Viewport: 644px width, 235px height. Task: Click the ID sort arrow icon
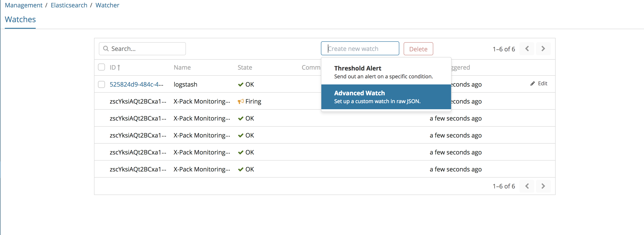(x=119, y=67)
